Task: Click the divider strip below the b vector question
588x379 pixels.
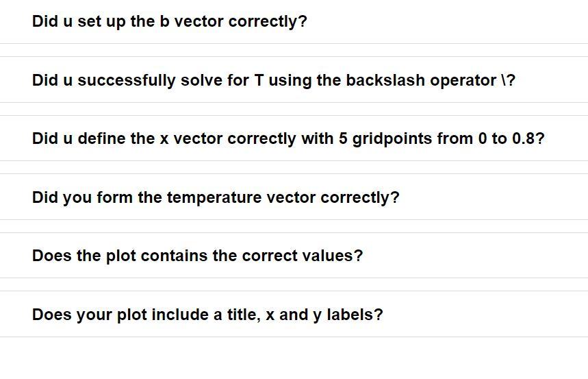Action: point(294,50)
